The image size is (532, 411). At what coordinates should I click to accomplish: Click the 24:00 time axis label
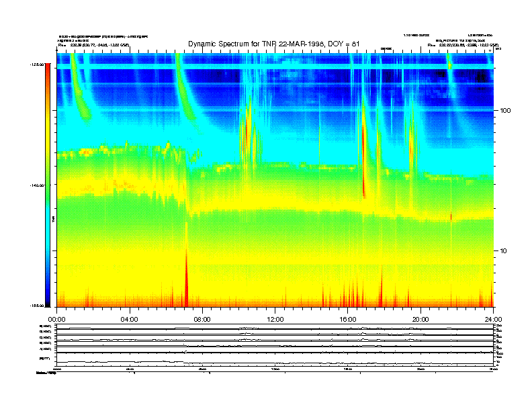point(493,320)
